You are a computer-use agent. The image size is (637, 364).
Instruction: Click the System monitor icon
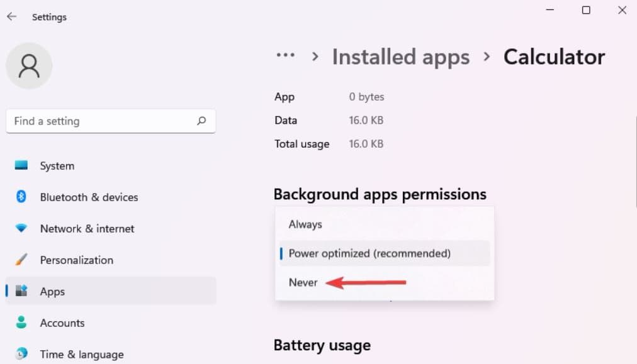21,165
